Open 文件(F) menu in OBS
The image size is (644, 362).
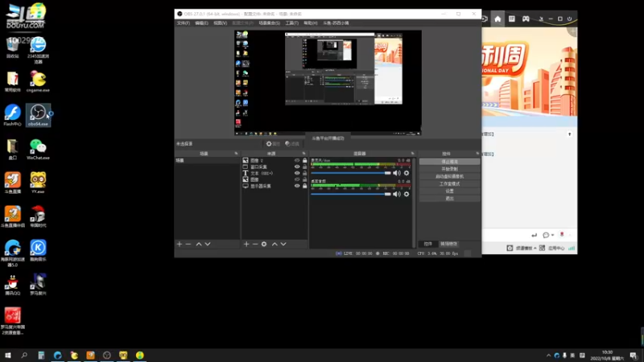tap(184, 23)
